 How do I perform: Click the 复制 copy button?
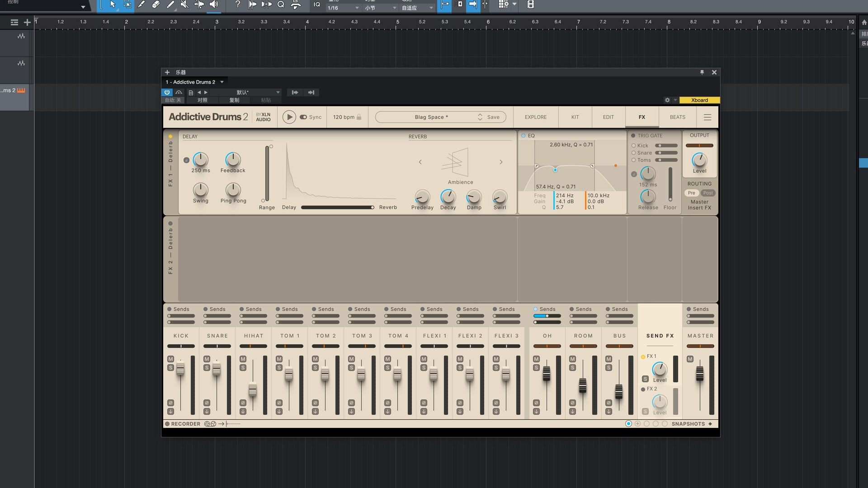tap(234, 100)
